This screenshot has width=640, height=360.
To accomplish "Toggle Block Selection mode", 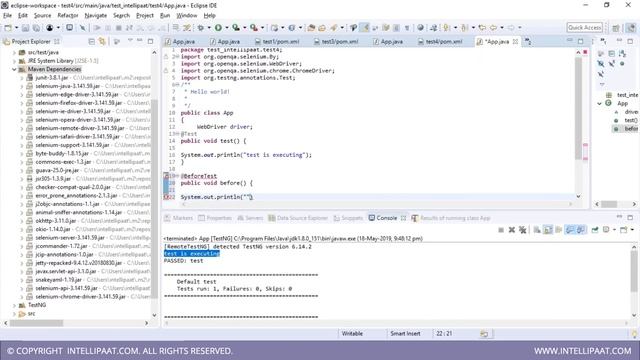I will tap(396, 28).
